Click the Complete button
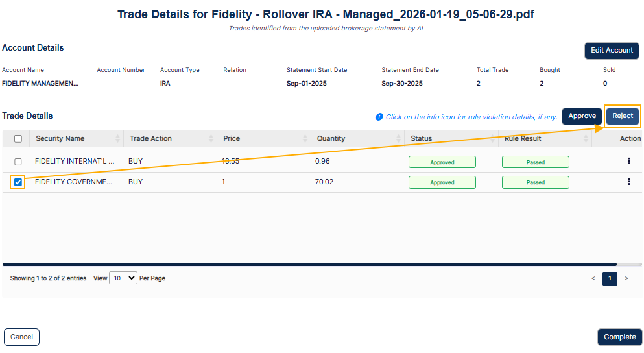This screenshot has height=353, width=644. pos(620,337)
